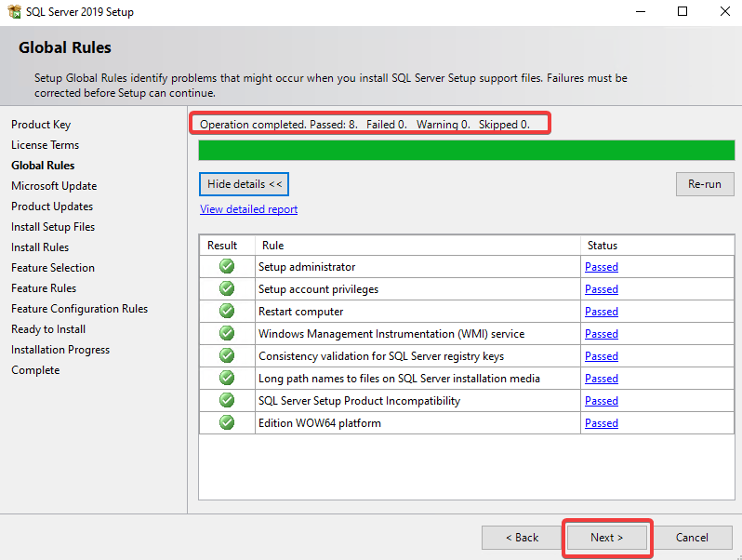Select Feature Configuration Rules step in sidebar
742x560 pixels.
click(80, 309)
